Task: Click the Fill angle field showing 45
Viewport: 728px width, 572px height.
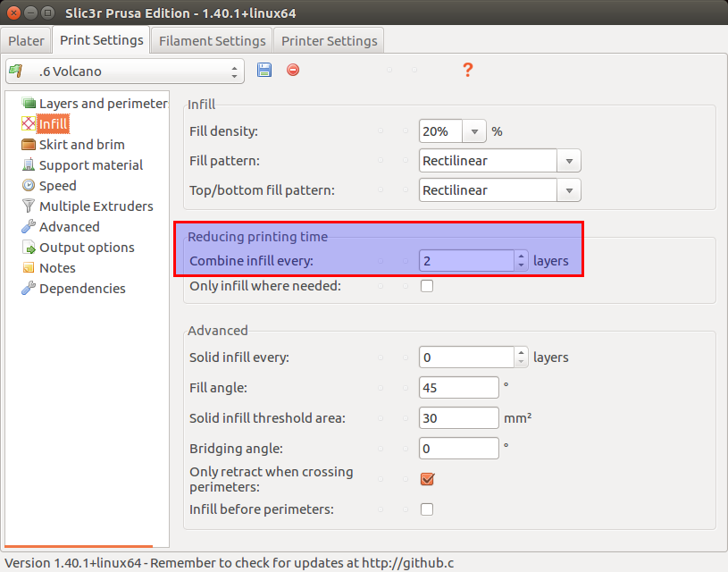Action: [459, 388]
